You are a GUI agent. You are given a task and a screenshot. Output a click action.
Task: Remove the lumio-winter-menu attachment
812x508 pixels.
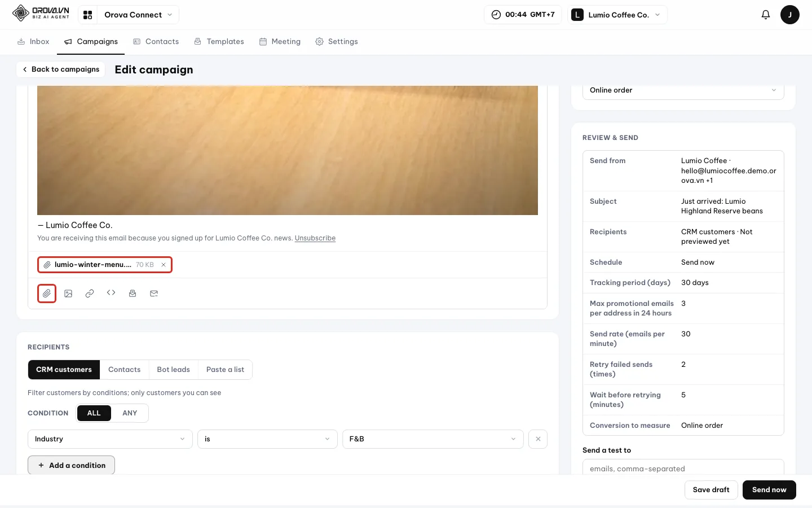(x=164, y=265)
